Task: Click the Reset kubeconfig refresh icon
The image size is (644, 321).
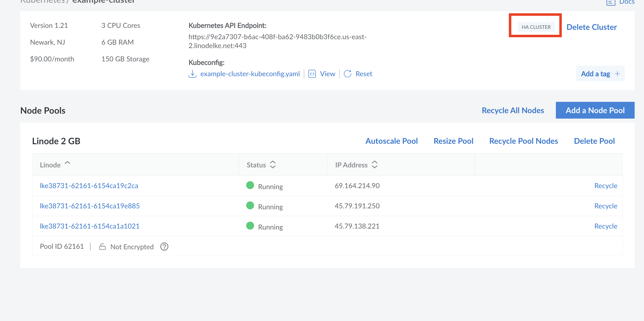Action: click(348, 74)
